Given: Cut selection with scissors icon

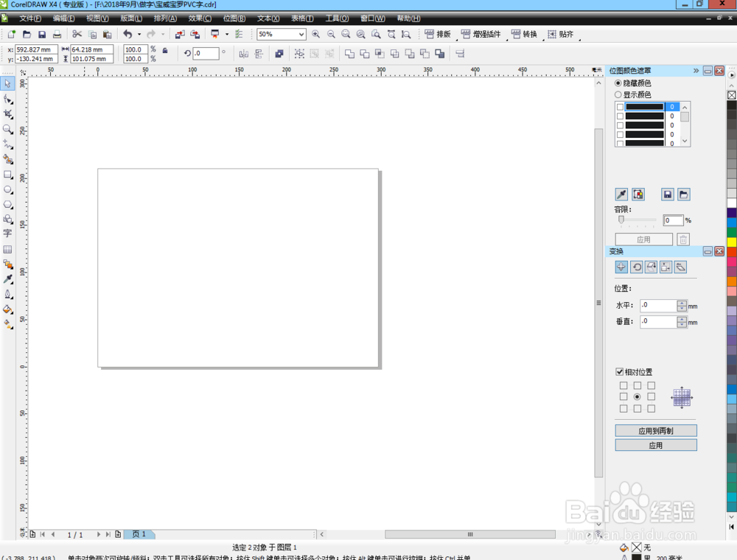Looking at the screenshot, I should tap(77, 34).
